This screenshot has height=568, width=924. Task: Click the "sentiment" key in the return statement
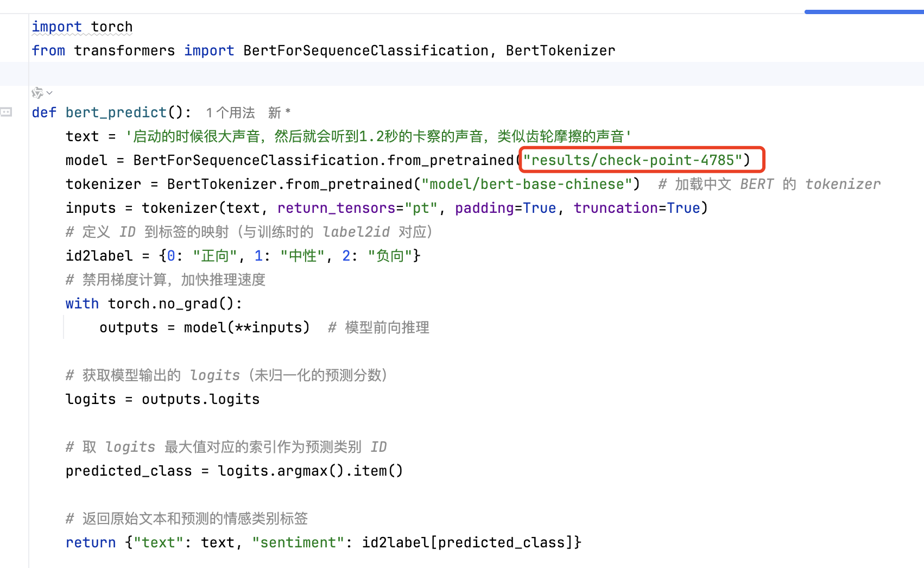tap(298, 542)
